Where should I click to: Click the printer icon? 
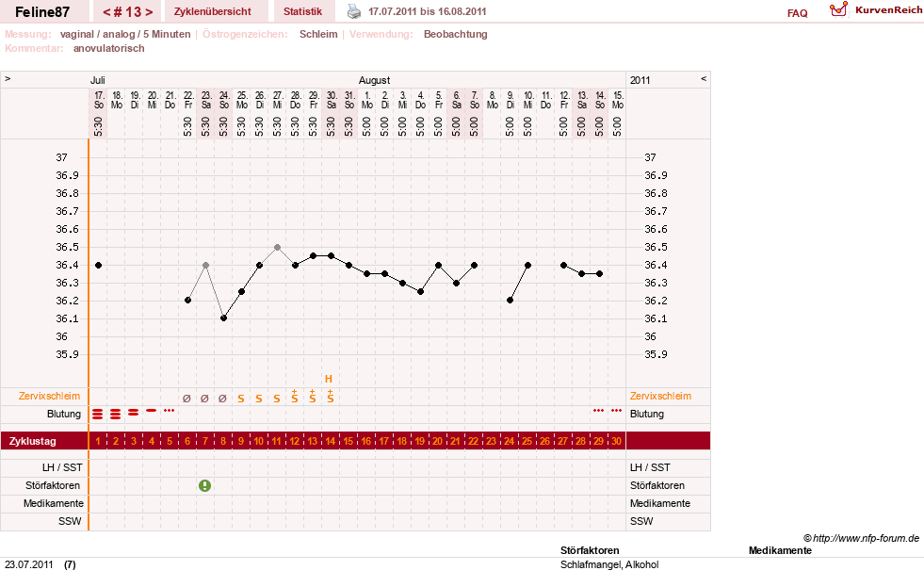[x=353, y=11]
